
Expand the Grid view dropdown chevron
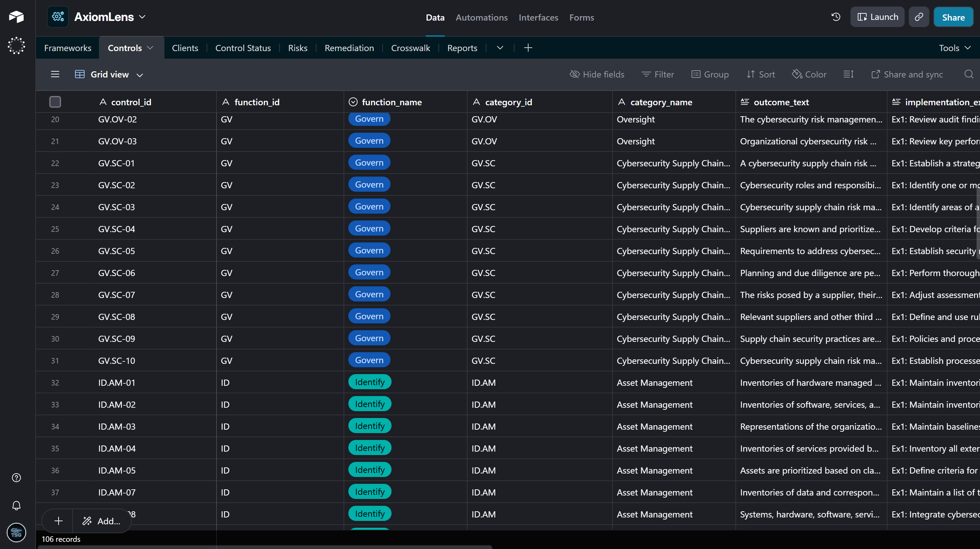click(x=140, y=75)
